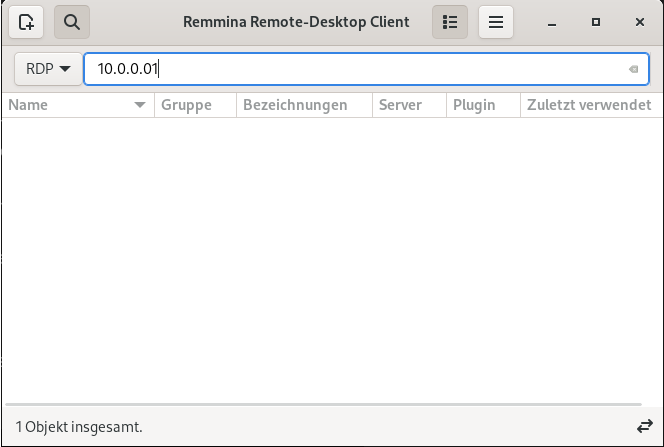Maximize the Remmina window
Screen dimensions: 664x447
click(x=596, y=22)
